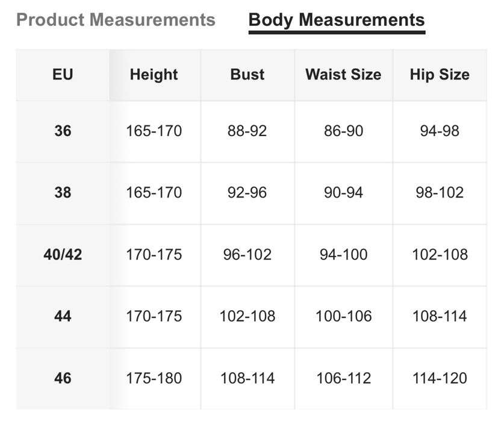504x421 pixels.
Task: Select the EU size 38 row label
Action: point(63,193)
